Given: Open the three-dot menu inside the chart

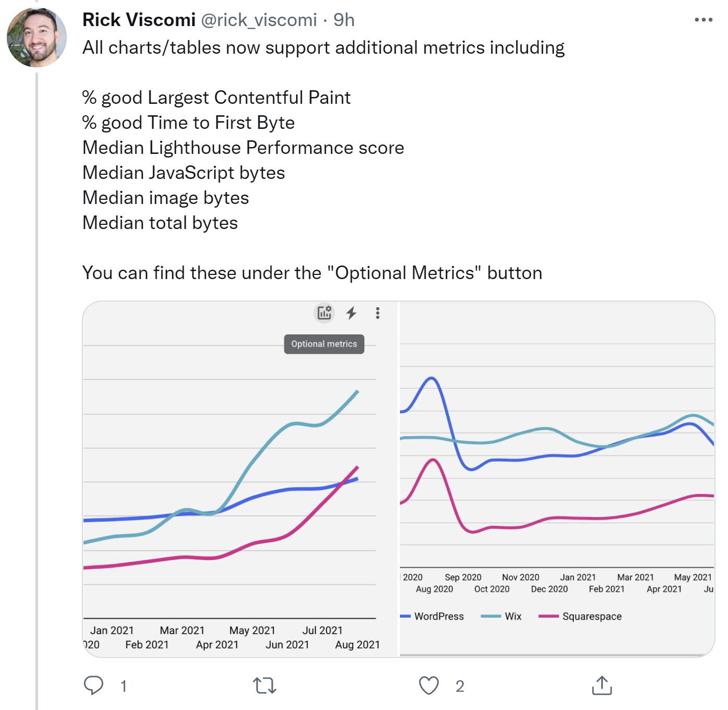Looking at the screenshot, I should click(x=377, y=314).
